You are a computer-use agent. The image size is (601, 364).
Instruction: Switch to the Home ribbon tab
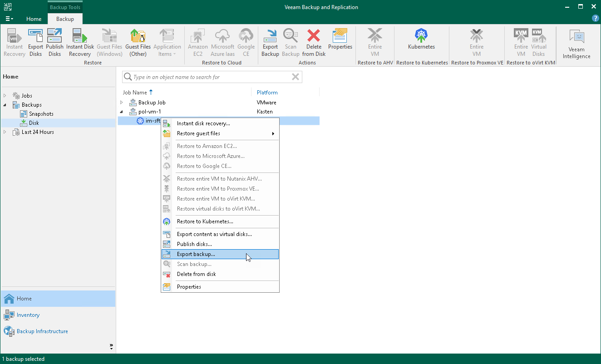(34, 19)
